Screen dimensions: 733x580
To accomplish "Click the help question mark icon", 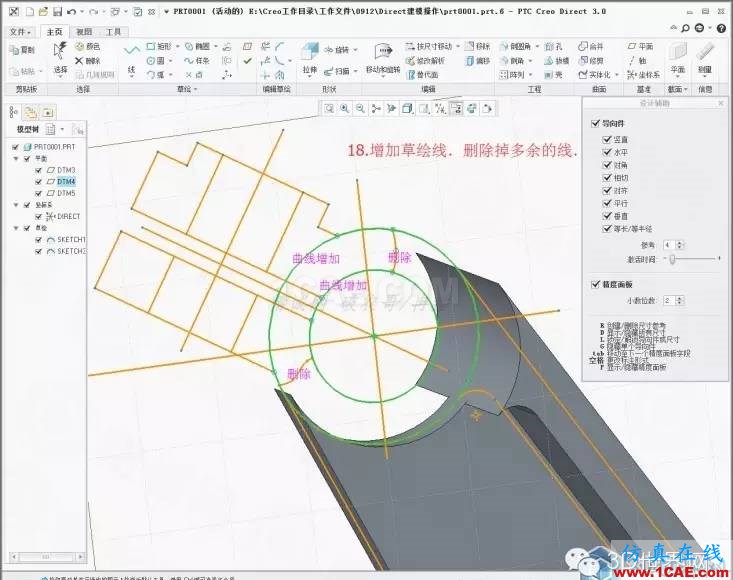I will [x=722, y=28].
